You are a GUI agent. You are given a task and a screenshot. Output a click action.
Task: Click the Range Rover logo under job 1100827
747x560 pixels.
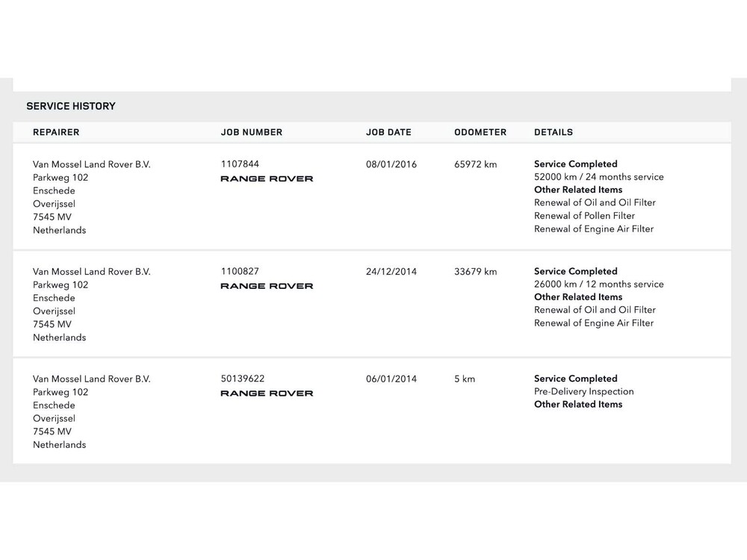point(267,287)
